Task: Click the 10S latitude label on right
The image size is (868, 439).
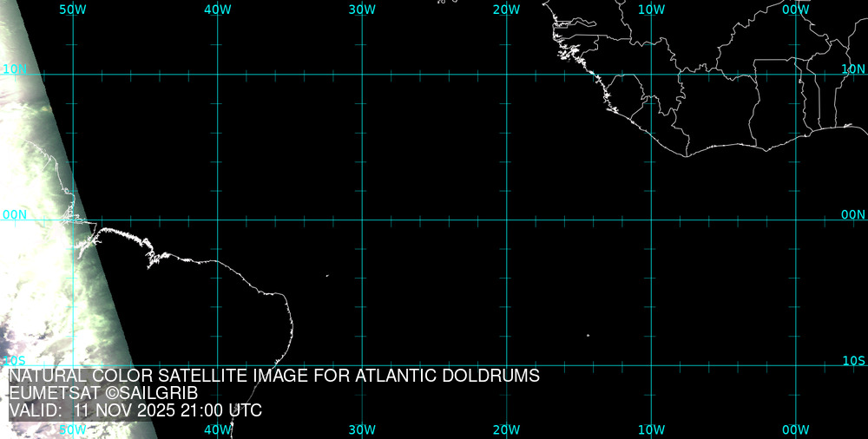Action: point(853,360)
